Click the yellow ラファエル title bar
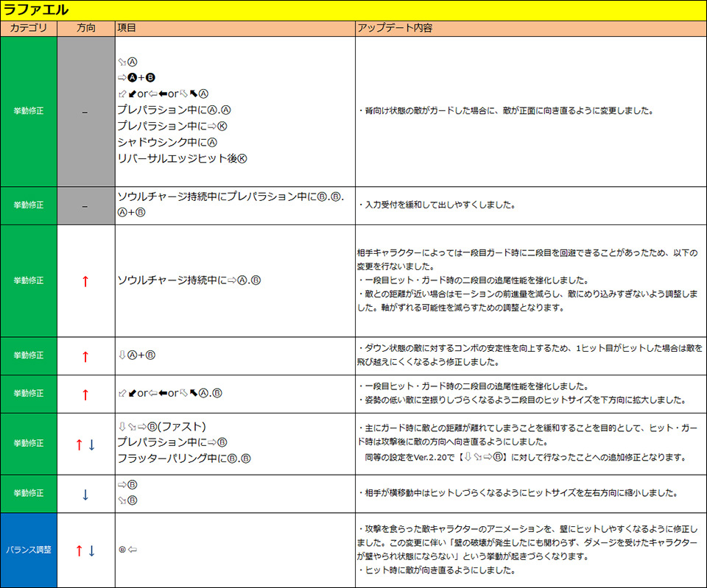 pyautogui.click(x=353, y=10)
